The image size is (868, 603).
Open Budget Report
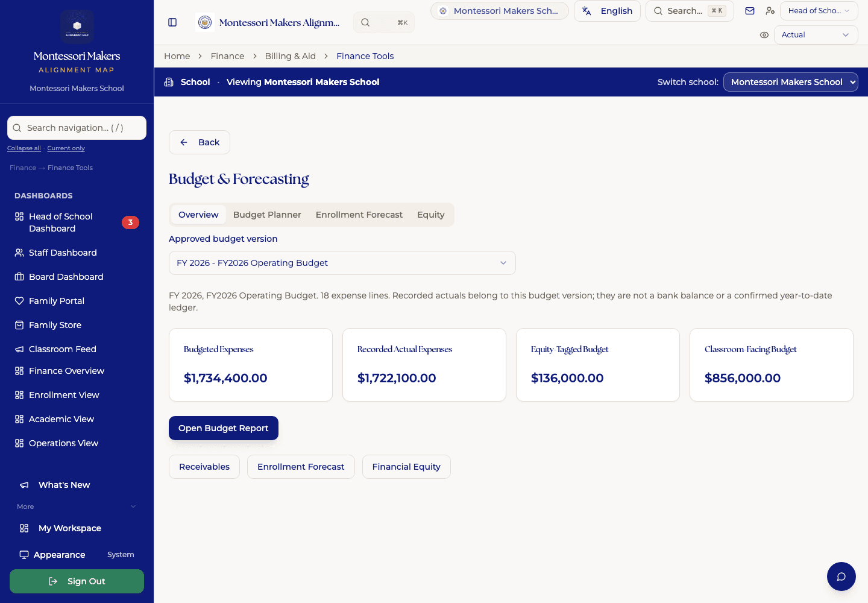[224, 428]
